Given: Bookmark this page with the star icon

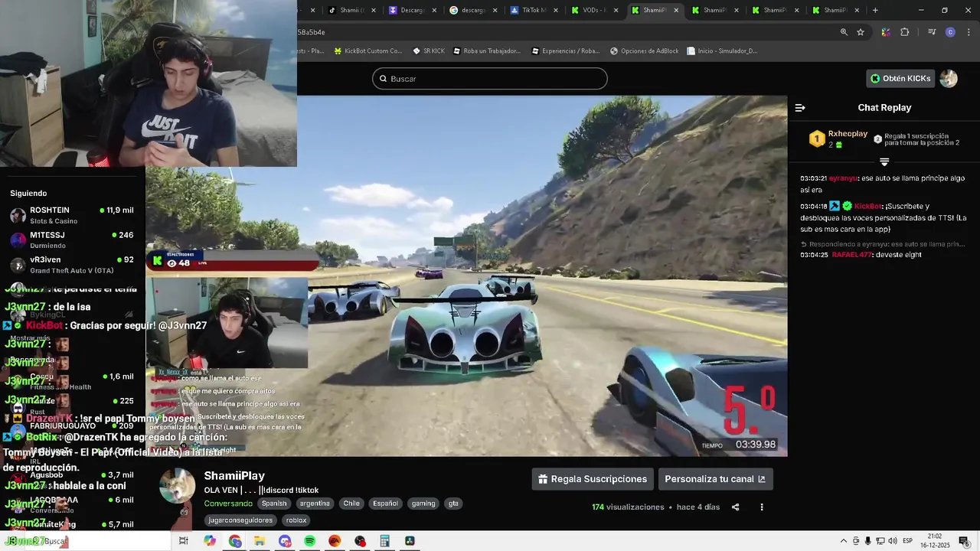Looking at the screenshot, I should (861, 32).
